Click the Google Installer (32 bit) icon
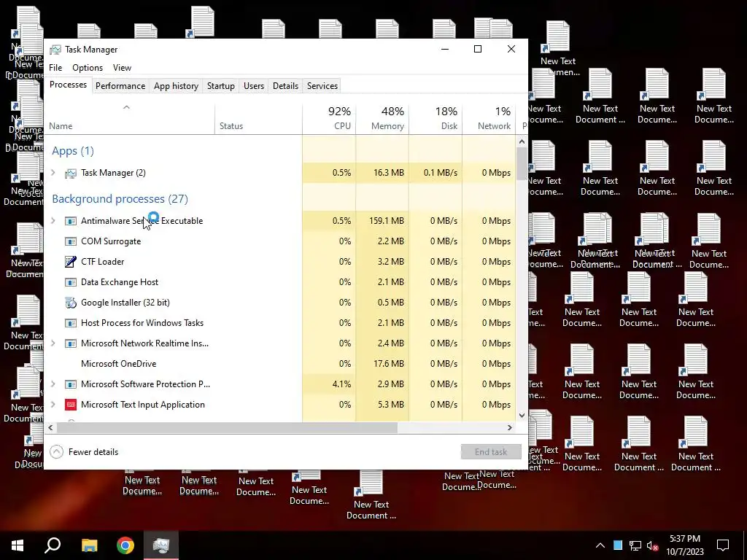747x560 pixels. [x=71, y=303]
